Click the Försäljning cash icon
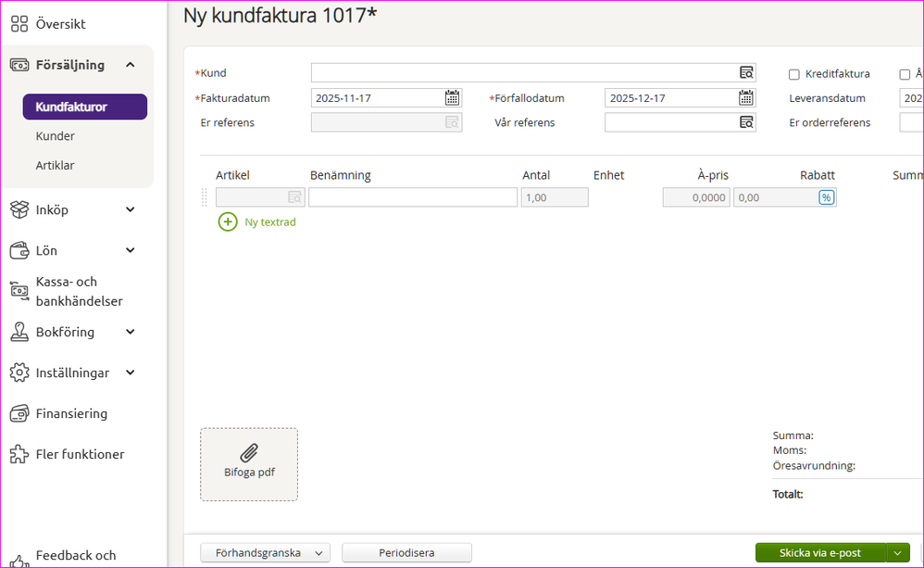The width and height of the screenshot is (924, 568). (19, 65)
